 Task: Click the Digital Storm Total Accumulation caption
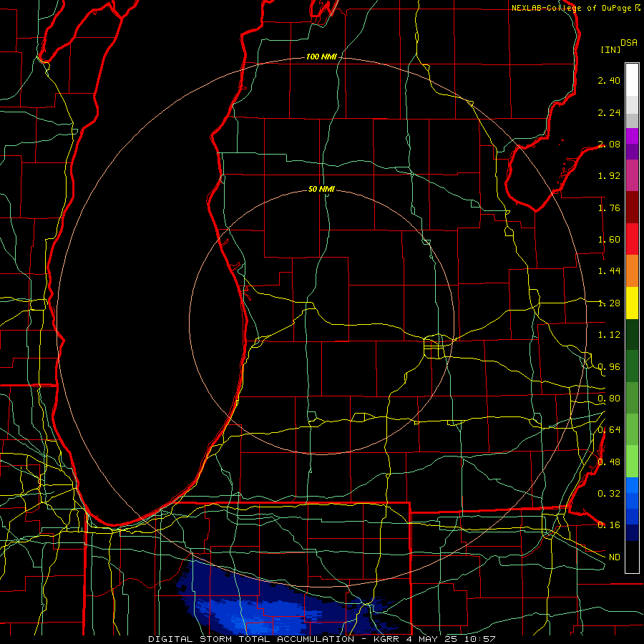click(x=322, y=639)
